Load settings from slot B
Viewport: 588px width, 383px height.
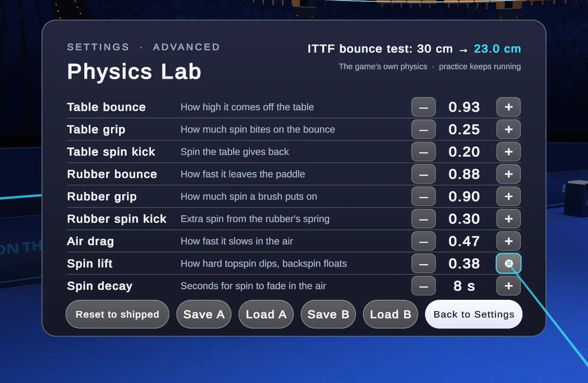(391, 314)
